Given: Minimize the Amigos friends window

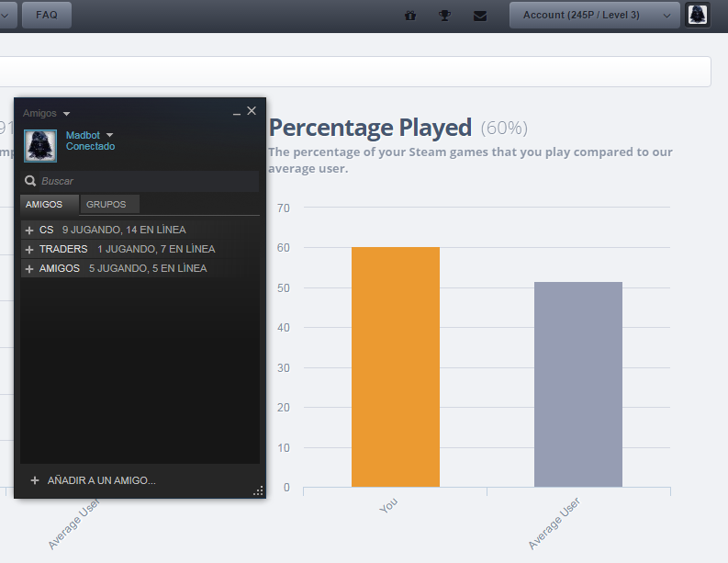Looking at the screenshot, I should coord(237,112).
